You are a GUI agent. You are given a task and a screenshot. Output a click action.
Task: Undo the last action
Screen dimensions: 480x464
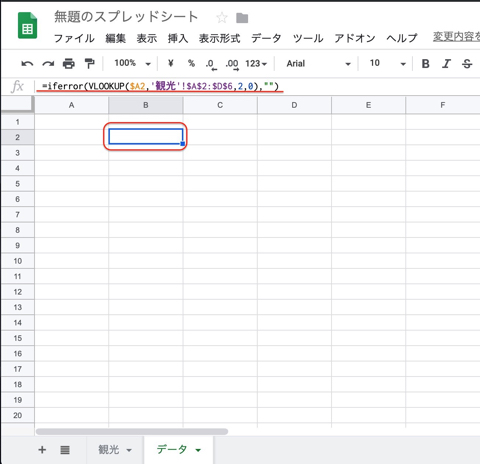click(27, 63)
